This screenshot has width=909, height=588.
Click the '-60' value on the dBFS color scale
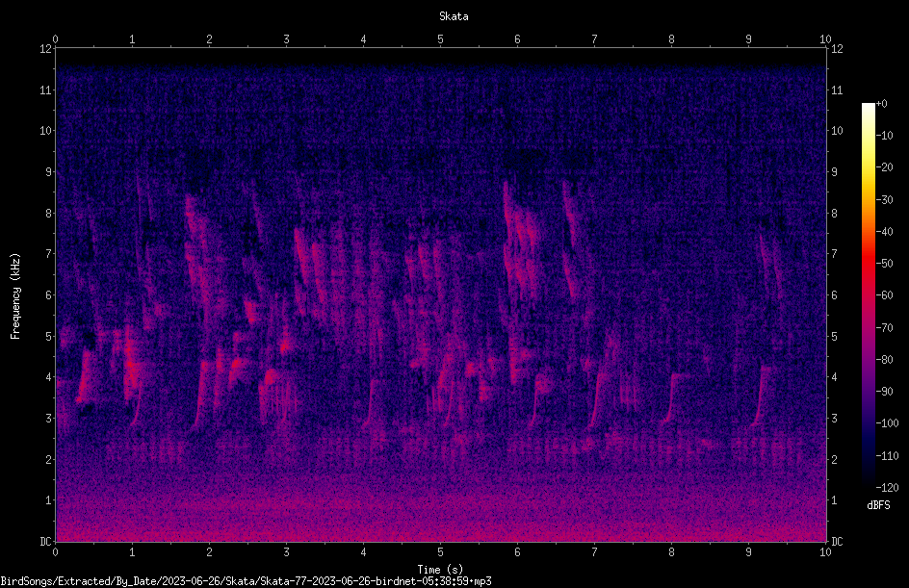coord(884,295)
